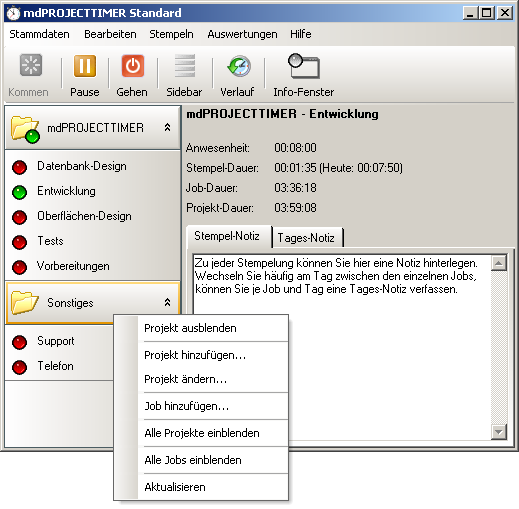Select the Vorbereitungen job

pos(73,266)
